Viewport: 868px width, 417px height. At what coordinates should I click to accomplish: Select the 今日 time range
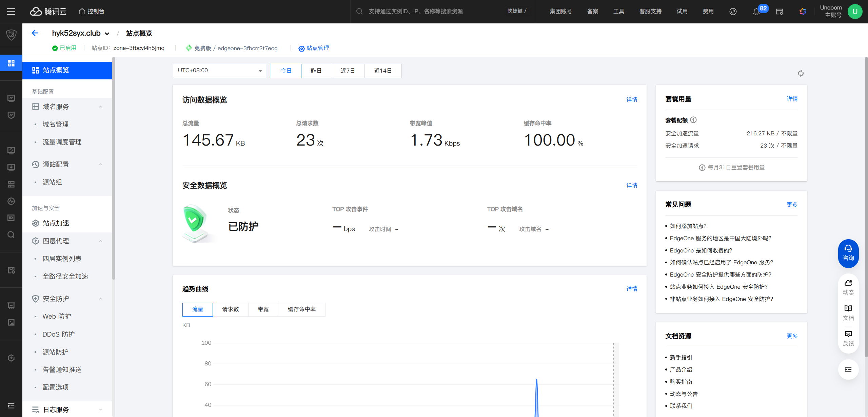pos(286,71)
